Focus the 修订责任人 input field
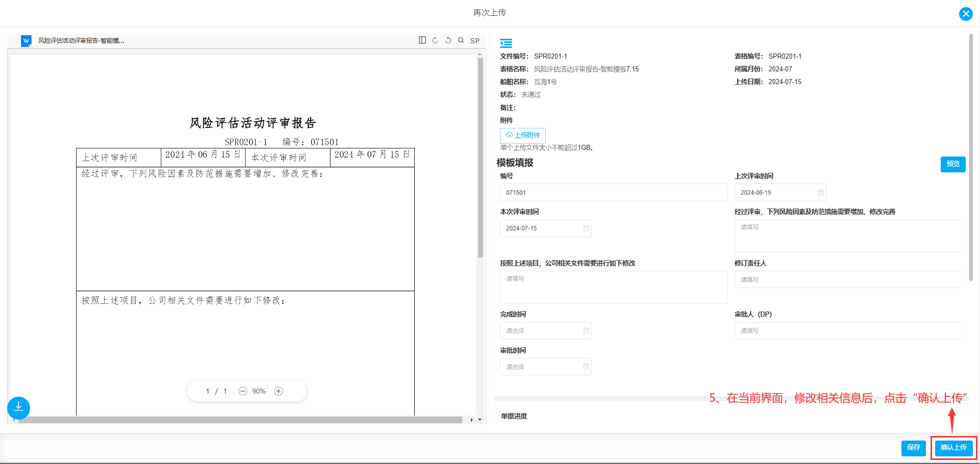The height and width of the screenshot is (464, 980). click(x=848, y=280)
